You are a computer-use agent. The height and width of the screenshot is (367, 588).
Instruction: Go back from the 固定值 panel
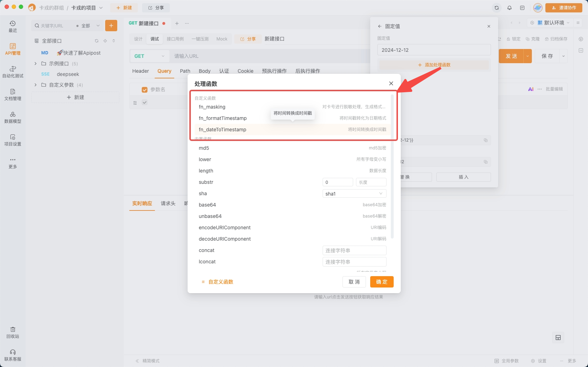tap(380, 26)
